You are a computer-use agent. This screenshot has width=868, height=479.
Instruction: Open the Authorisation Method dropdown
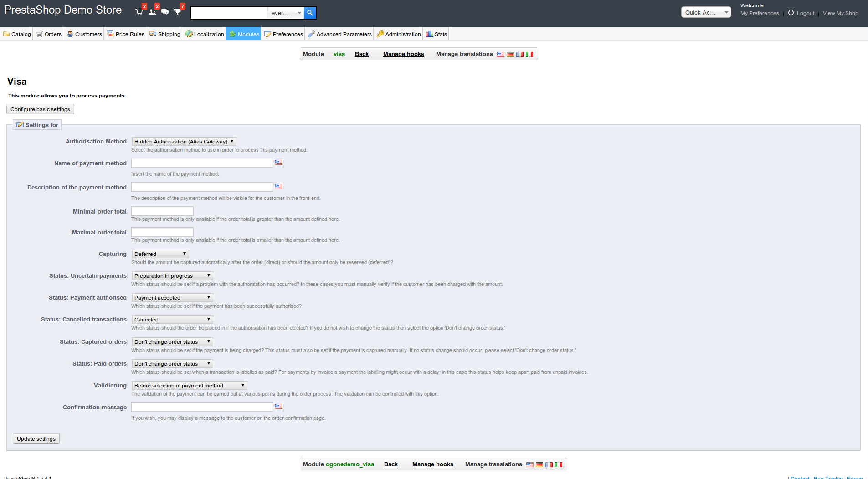click(184, 142)
